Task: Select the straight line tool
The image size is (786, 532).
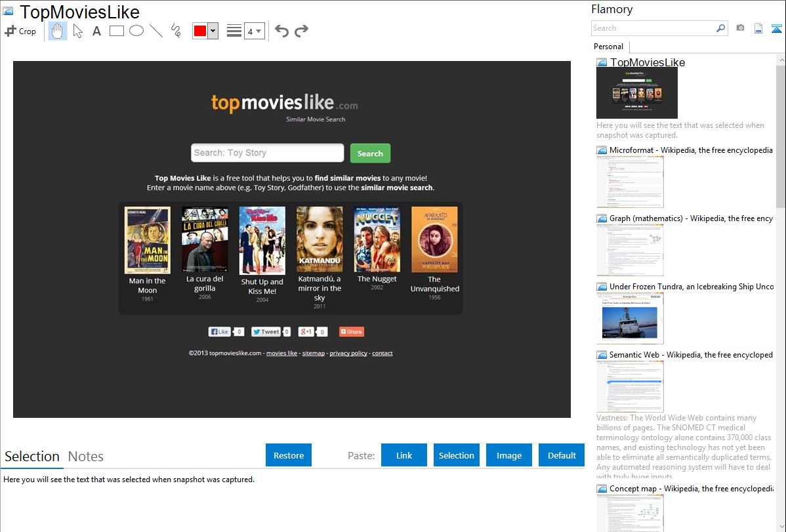Action: pos(156,31)
